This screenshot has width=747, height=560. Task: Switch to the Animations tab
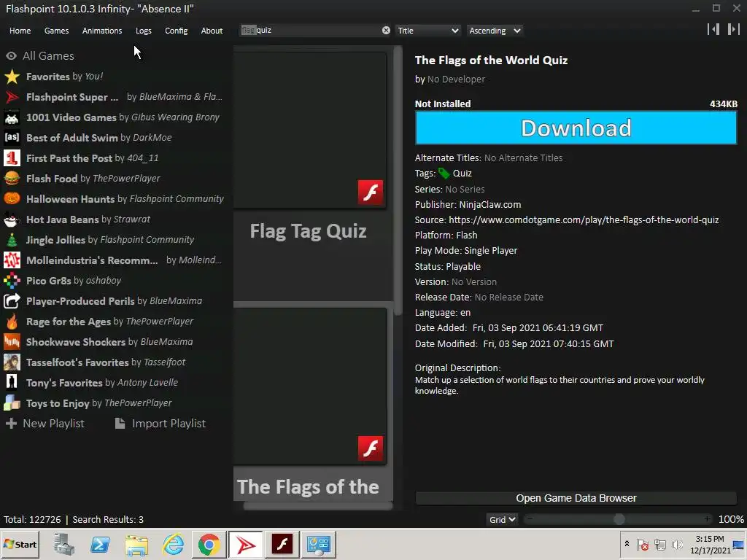tap(102, 31)
